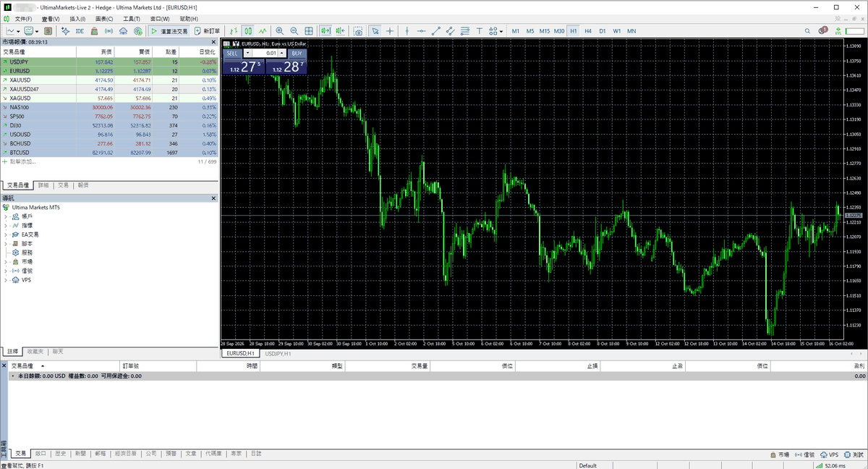Open a new order with 新訂單
The image size is (868, 469).
(x=208, y=31)
